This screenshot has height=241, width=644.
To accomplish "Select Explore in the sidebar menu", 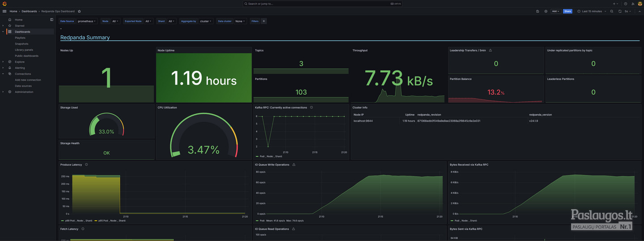I will [20, 62].
